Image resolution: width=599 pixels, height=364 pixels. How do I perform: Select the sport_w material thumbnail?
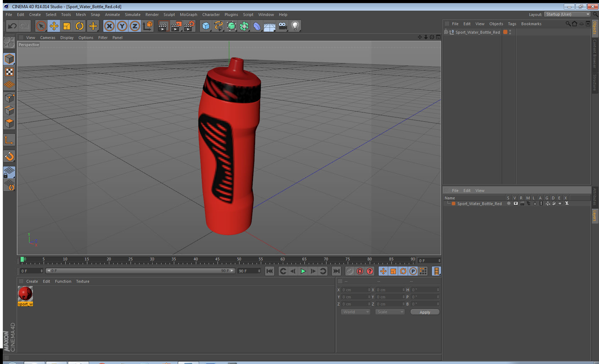25,294
